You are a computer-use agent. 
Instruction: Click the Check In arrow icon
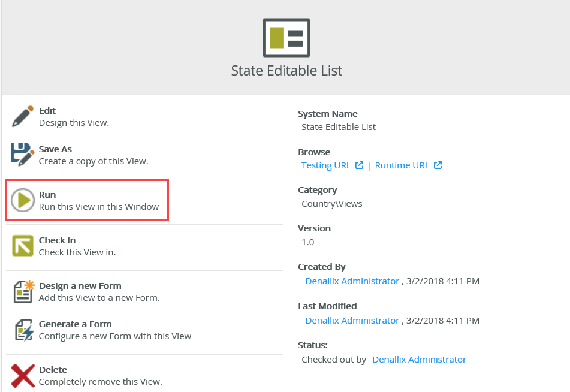click(23, 246)
